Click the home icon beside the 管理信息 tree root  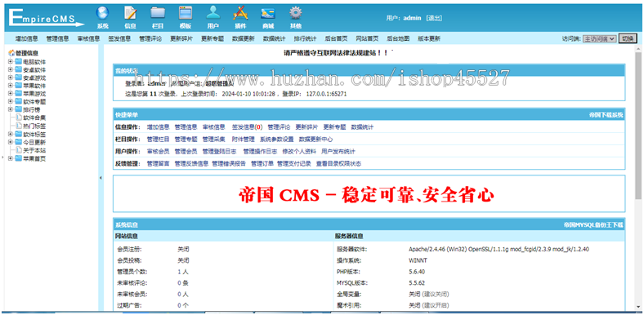11,53
